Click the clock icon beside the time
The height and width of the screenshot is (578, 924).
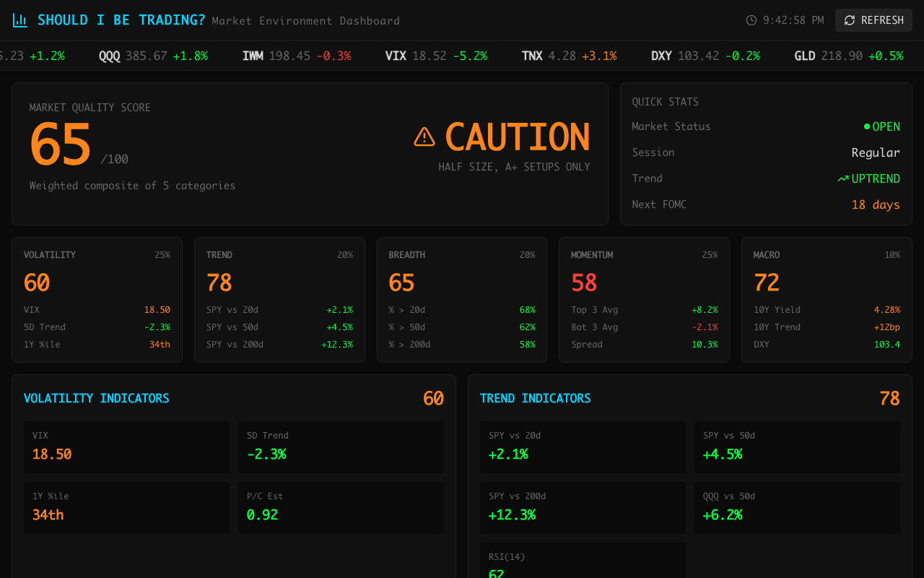[751, 20]
